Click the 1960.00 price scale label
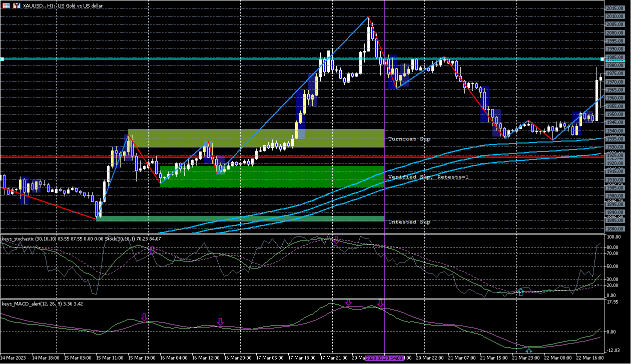This screenshot has height=364, width=631. pos(614,98)
